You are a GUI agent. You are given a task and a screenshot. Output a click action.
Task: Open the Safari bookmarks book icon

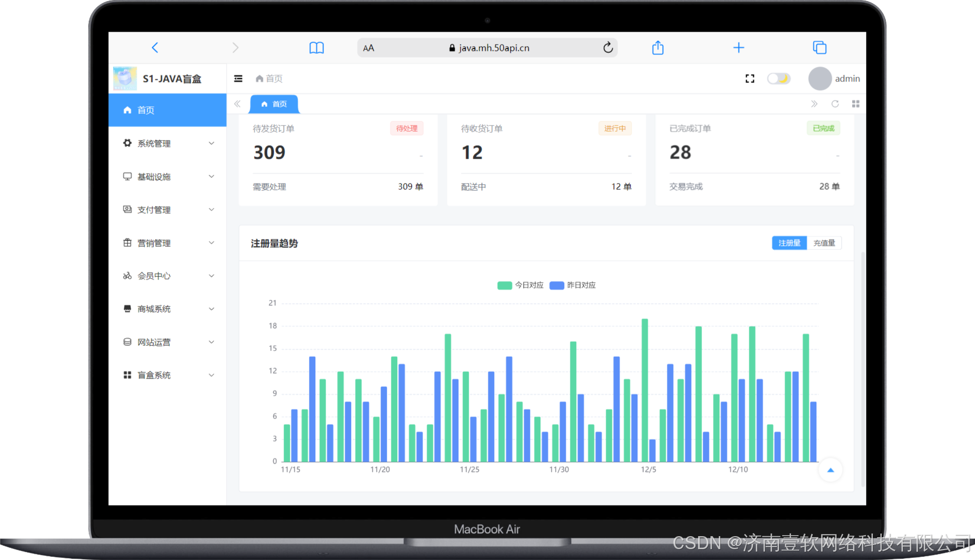pos(316,48)
